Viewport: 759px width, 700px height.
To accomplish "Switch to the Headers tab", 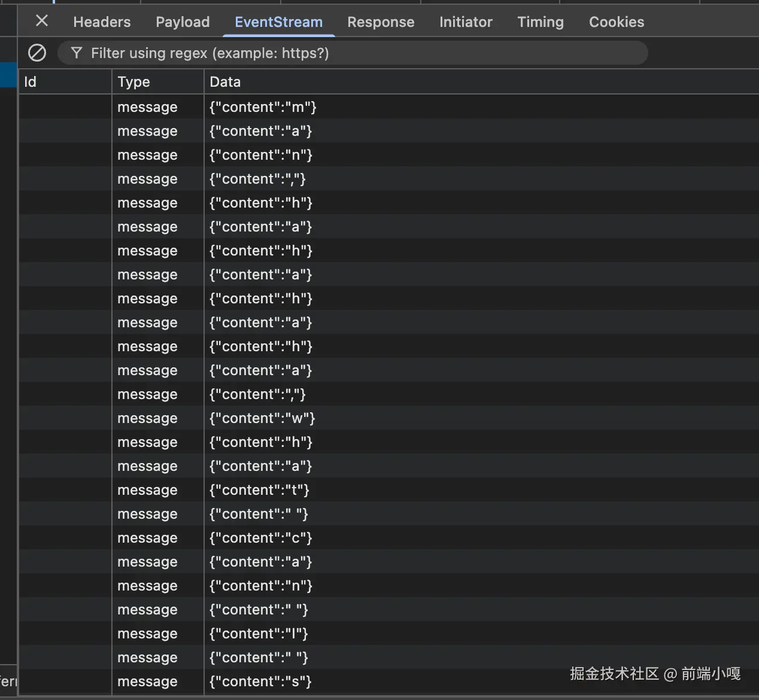I will coord(102,22).
